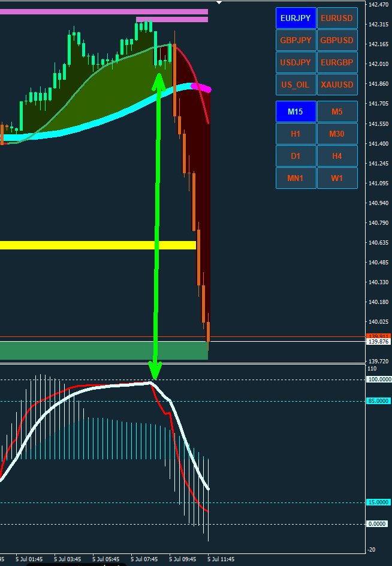Viewport: 392px width, 566px height.
Task: Click the shorter lower pink resistance zone
Action: 172,20
